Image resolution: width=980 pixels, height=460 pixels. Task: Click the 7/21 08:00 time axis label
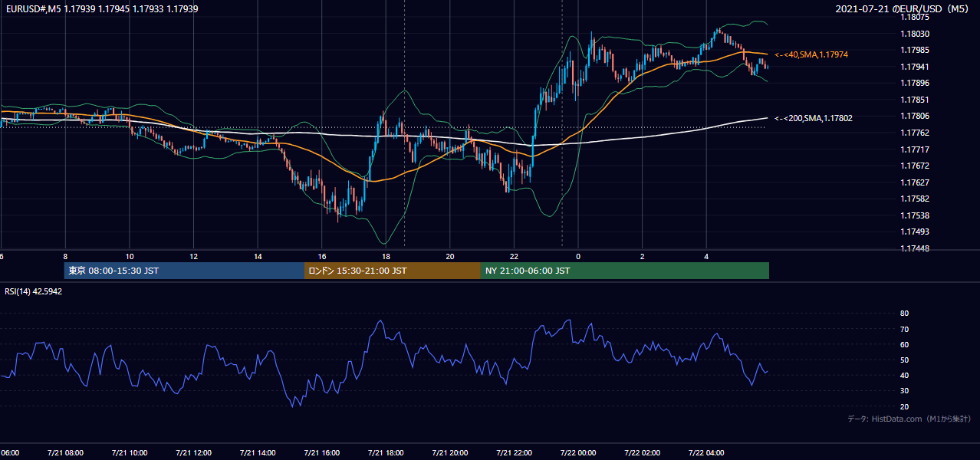click(x=65, y=453)
